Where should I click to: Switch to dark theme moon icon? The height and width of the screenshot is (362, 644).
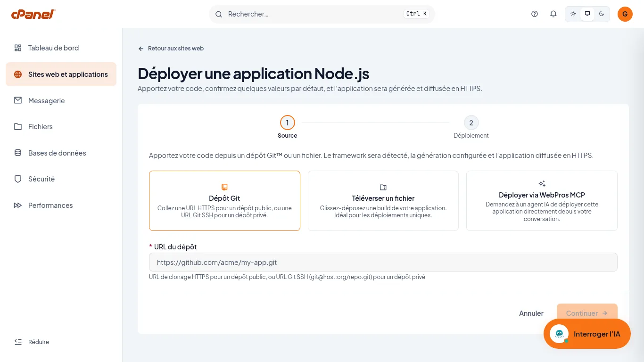602,14
